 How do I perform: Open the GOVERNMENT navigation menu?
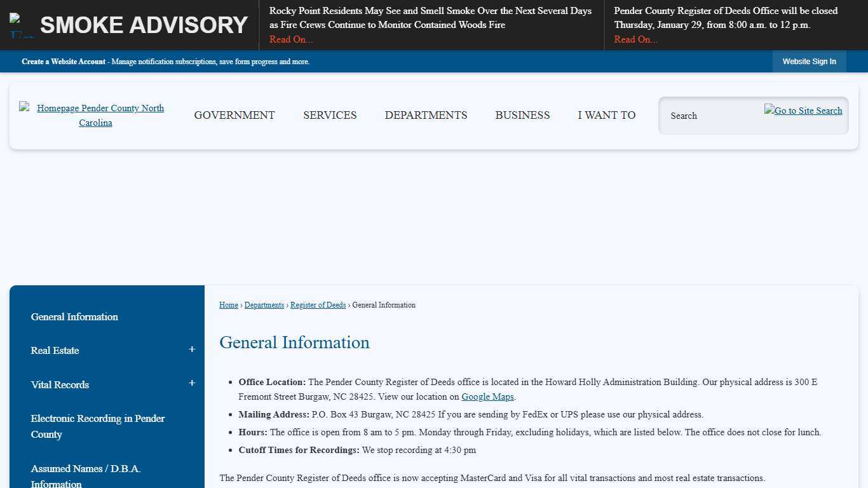tap(234, 115)
